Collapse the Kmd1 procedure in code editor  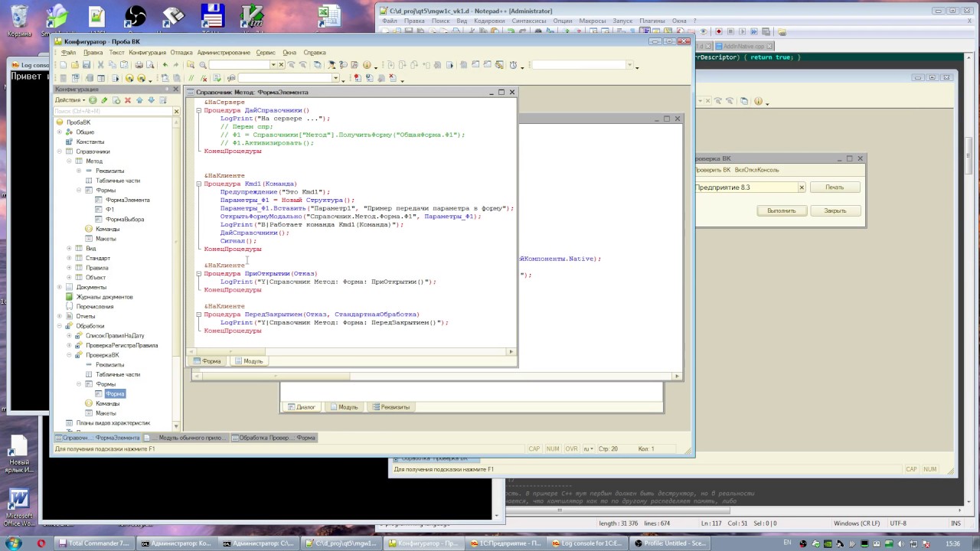coord(199,184)
